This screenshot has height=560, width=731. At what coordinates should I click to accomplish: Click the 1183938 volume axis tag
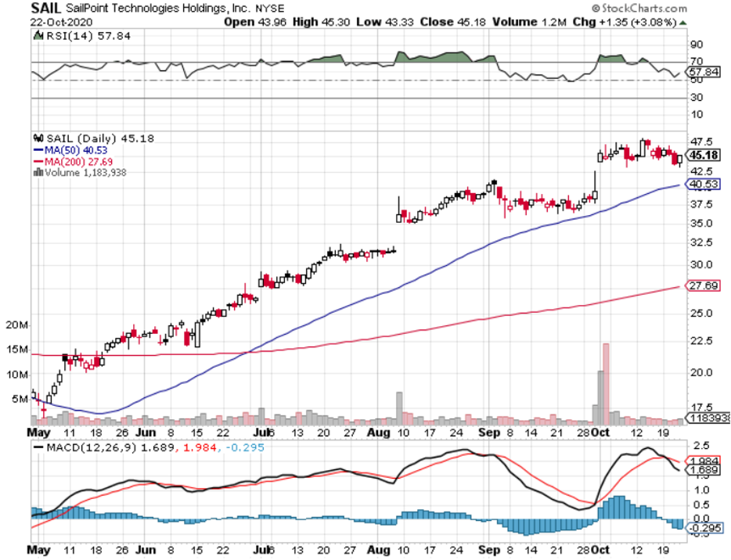pyautogui.click(x=708, y=418)
